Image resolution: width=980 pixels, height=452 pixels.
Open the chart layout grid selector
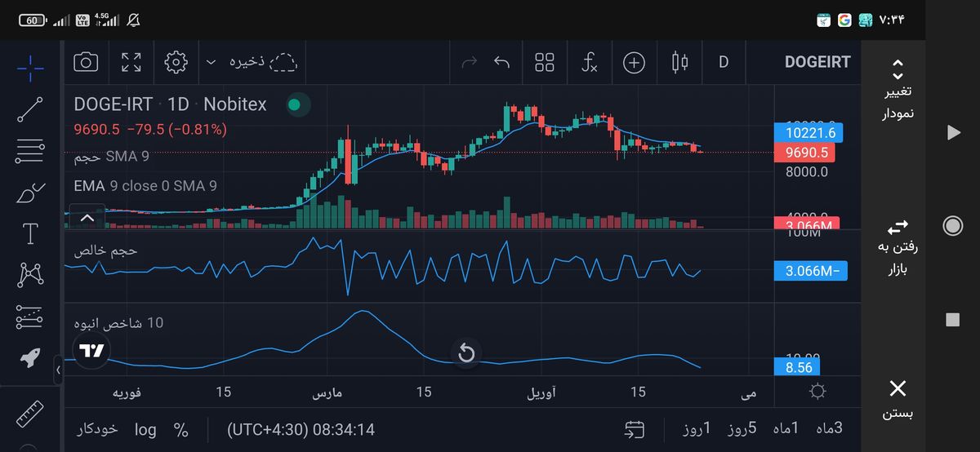545,62
